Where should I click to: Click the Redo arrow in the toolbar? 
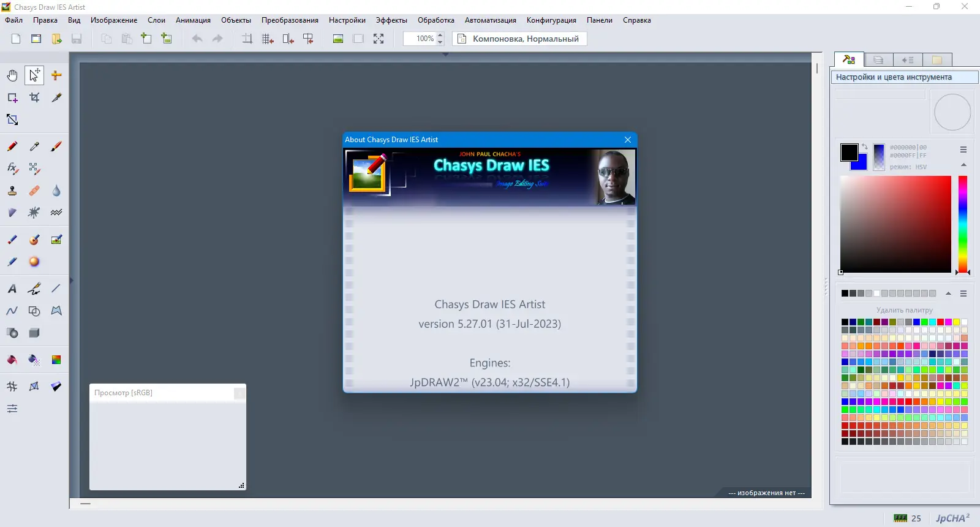217,39
